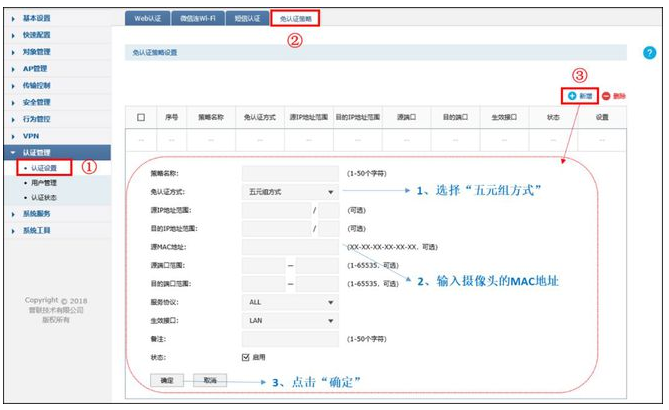Click the red minus icon for 删除
The width and height of the screenshot is (669, 410).
pos(606,96)
